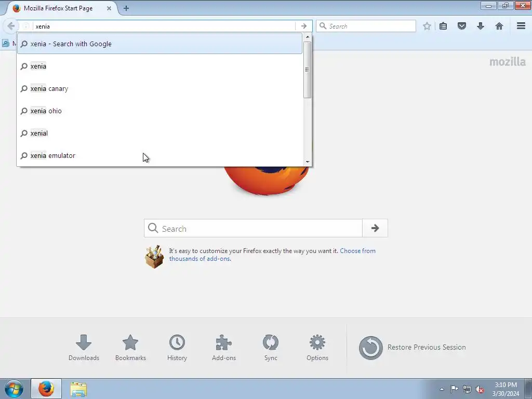Select the plain 'xenia' suggestion
Viewport: 532px width, 399px height.
(159, 66)
